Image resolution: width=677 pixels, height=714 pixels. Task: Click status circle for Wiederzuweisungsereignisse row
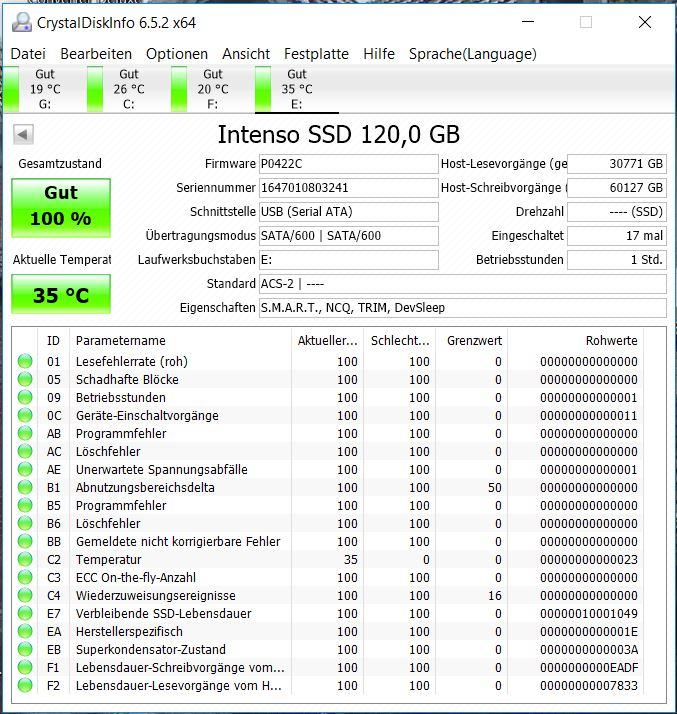(25, 595)
